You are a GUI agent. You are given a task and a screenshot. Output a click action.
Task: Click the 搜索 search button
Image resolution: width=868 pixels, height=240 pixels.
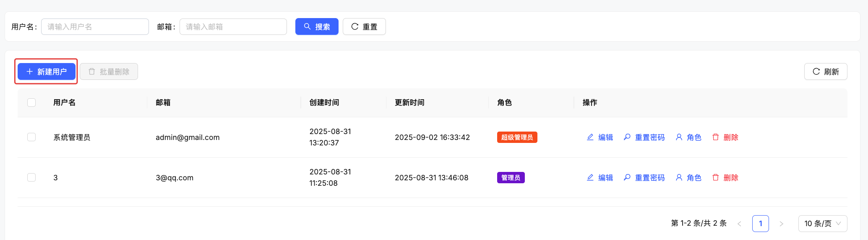pos(316,26)
